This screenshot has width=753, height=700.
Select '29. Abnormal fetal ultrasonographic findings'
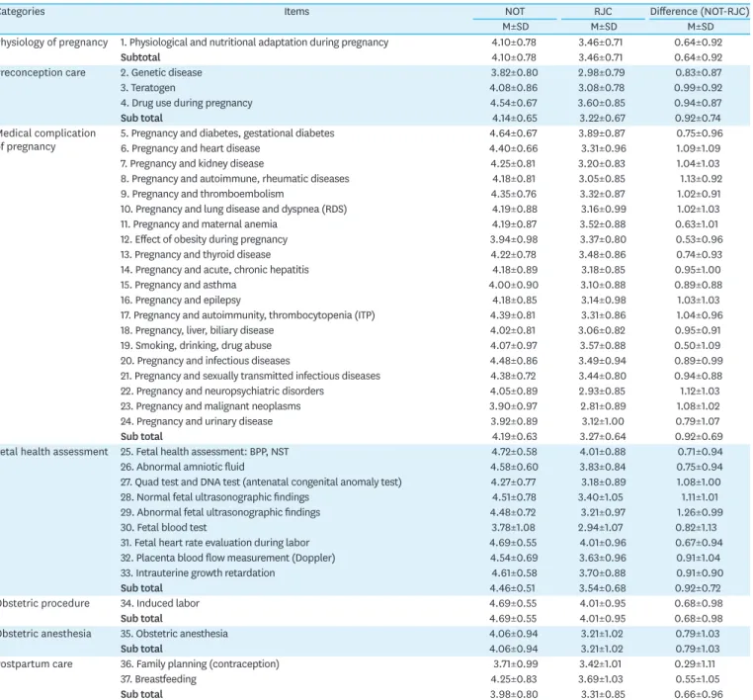[220, 512]
